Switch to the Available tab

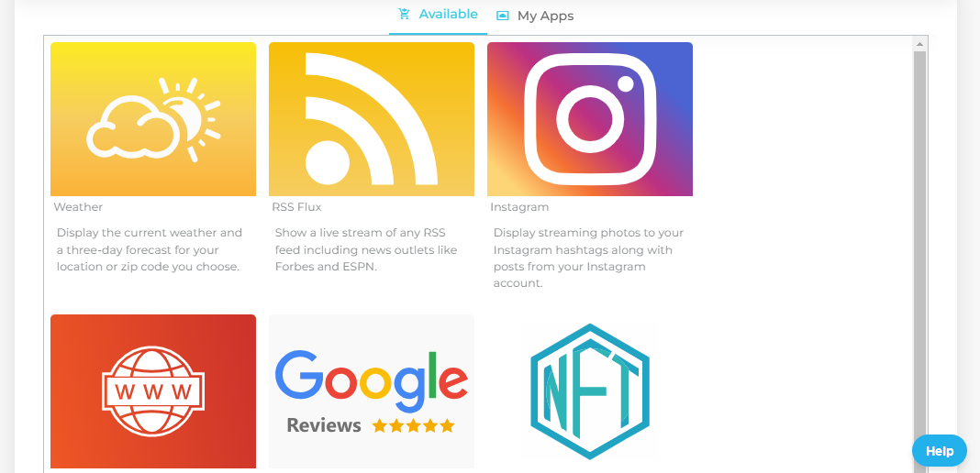pyautogui.click(x=438, y=15)
